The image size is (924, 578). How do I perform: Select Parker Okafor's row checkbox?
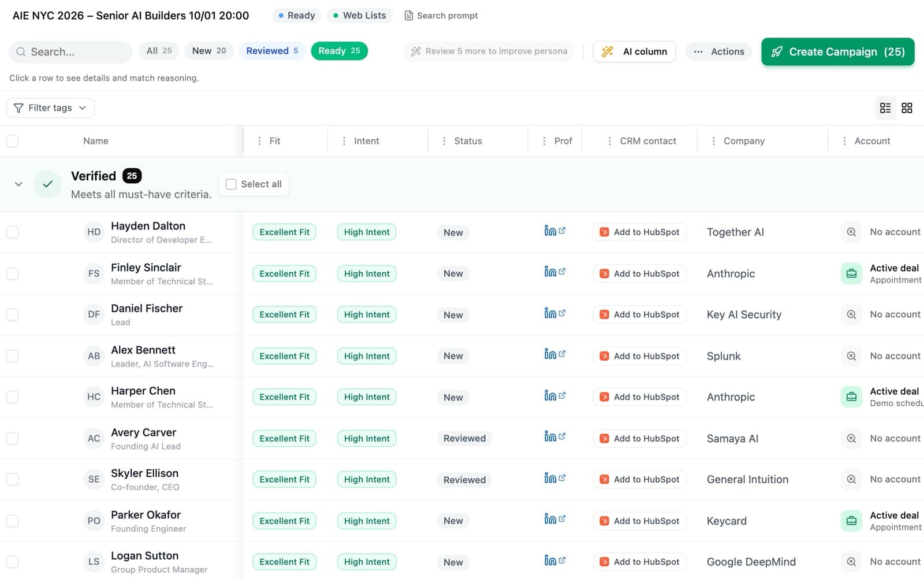(12, 521)
